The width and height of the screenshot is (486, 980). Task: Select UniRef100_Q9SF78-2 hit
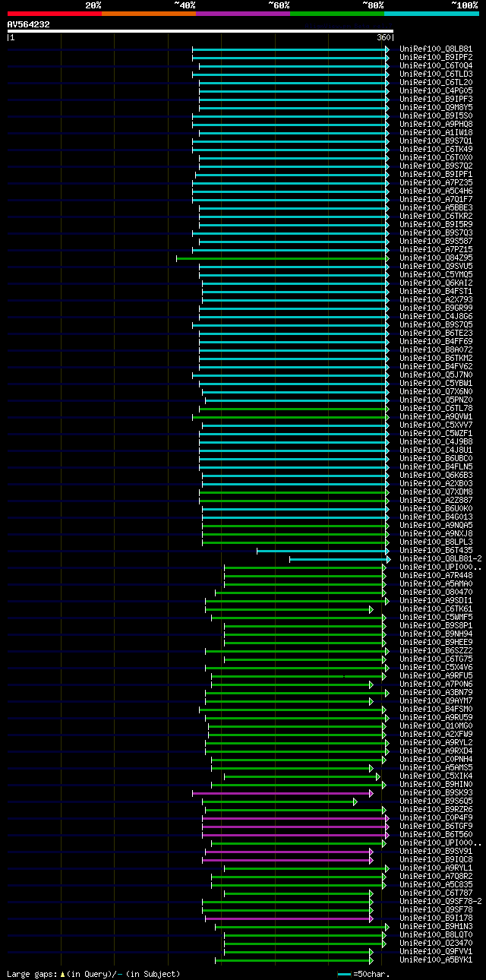440,902
